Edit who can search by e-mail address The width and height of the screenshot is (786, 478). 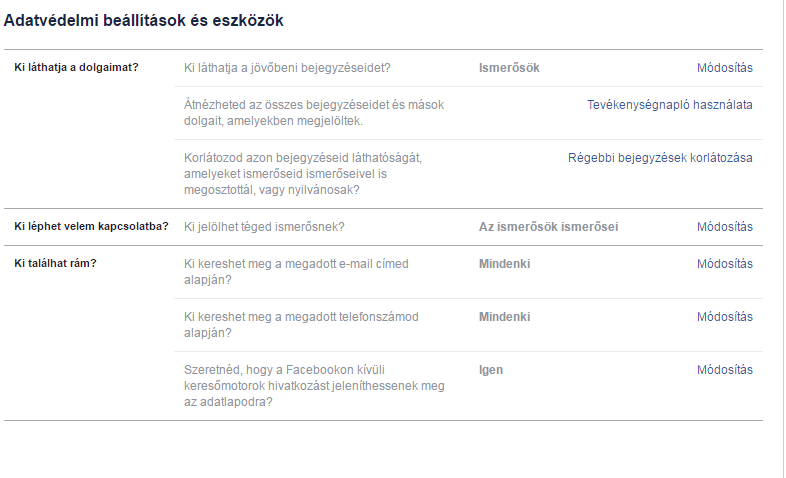tap(724, 264)
